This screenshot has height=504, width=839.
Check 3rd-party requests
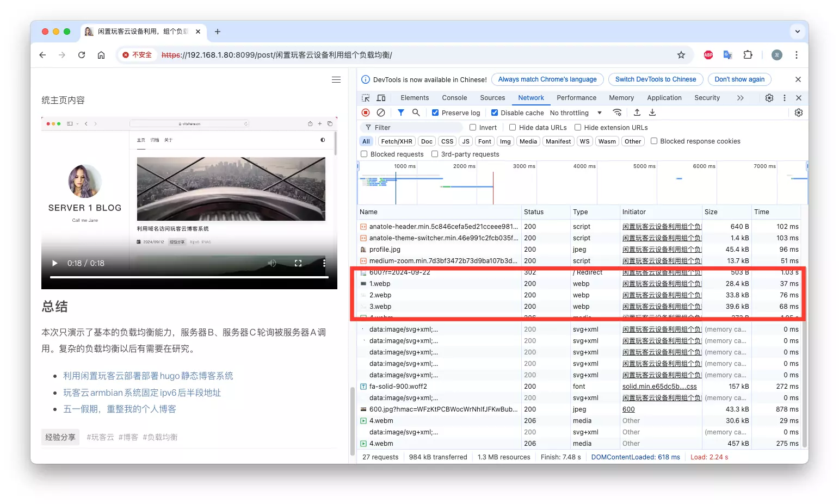tap(435, 154)
